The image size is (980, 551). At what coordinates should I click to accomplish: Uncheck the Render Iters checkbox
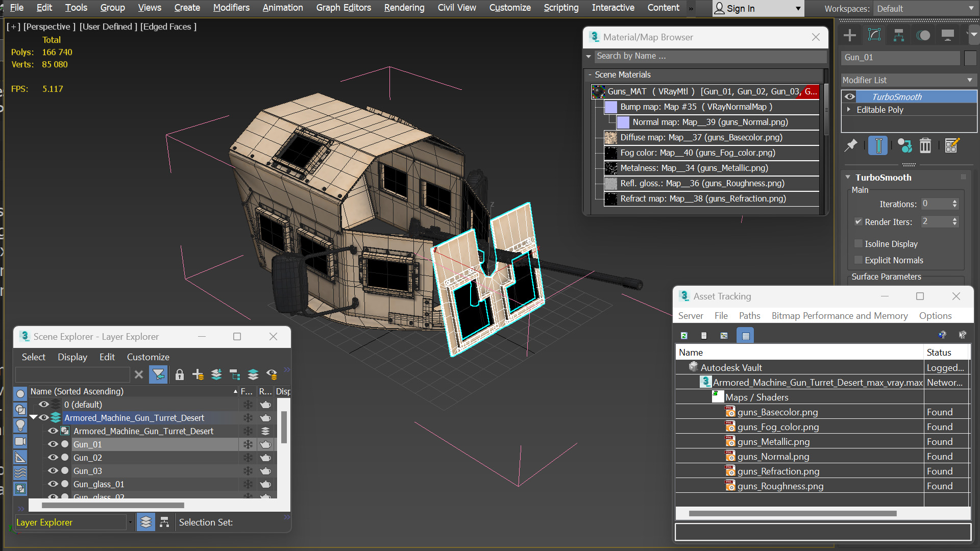click(859, 222)
